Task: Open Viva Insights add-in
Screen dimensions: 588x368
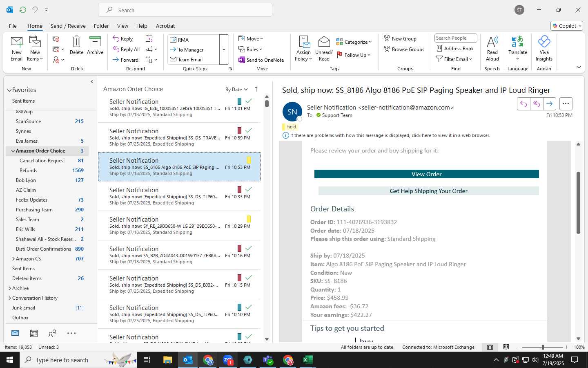Action: (x=544, y=49)
